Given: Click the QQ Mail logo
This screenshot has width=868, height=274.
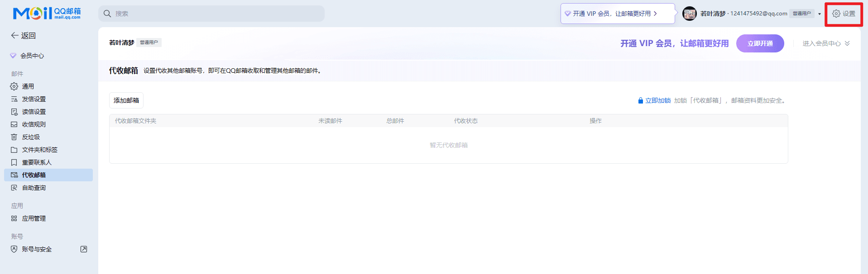Looking at the screenshot, I should coord(47,14).
